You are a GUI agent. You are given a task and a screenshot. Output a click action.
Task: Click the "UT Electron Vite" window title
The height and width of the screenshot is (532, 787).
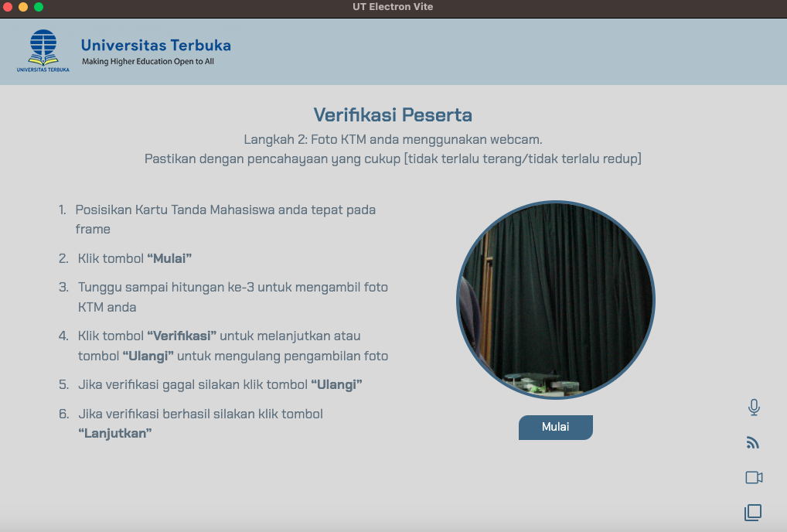pyautogui.click(x=393, y=7)
